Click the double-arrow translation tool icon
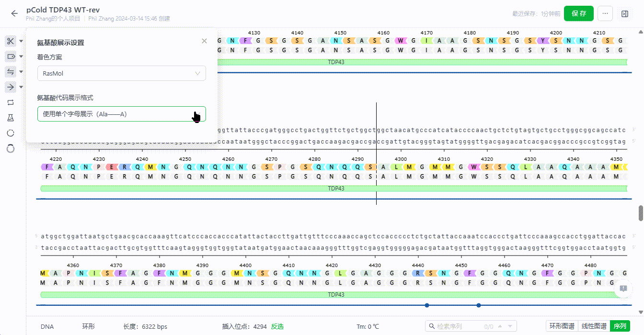This screenshot has height=335, width=644. tap(11, 72)
